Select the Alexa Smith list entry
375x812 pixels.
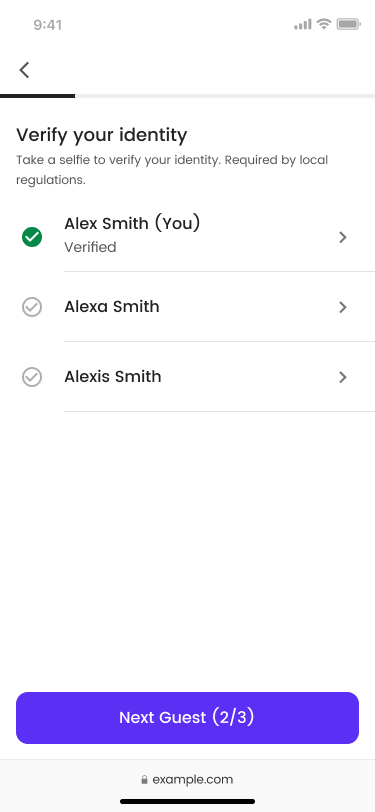188,307
